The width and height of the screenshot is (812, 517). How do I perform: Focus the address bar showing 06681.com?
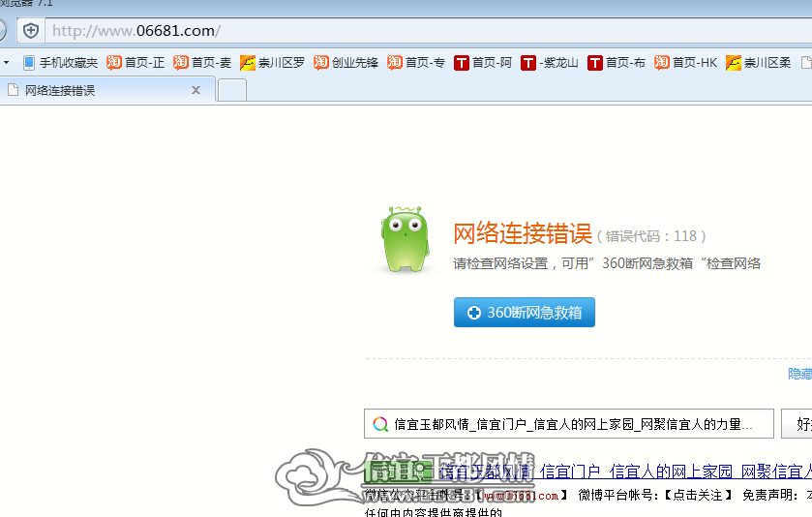[x=430, y=31]
